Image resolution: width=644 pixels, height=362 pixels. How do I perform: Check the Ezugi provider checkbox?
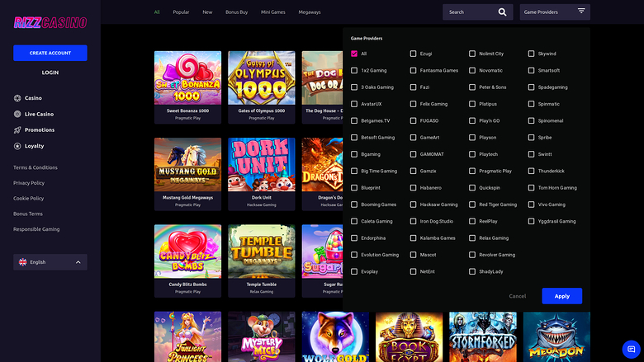pos(413,54)
